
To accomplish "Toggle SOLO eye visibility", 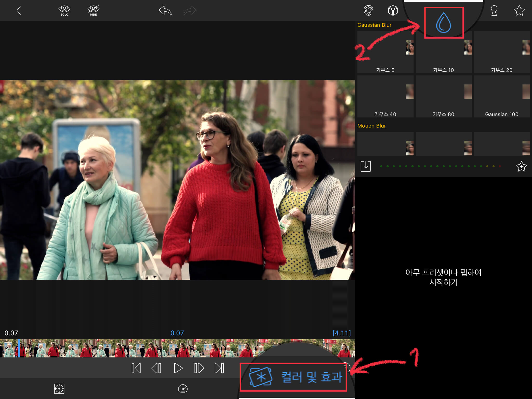I will (64, 10).
